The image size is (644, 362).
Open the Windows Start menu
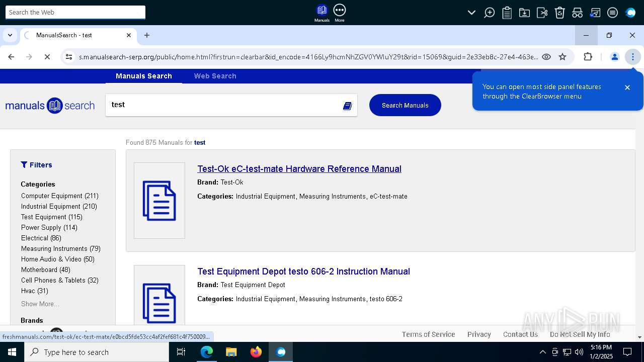(12, 352)
